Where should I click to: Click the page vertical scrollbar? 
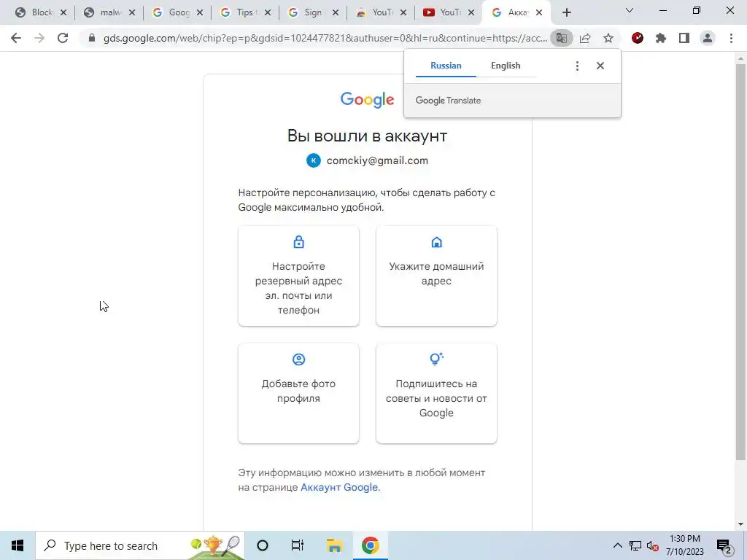pos(740,261)
